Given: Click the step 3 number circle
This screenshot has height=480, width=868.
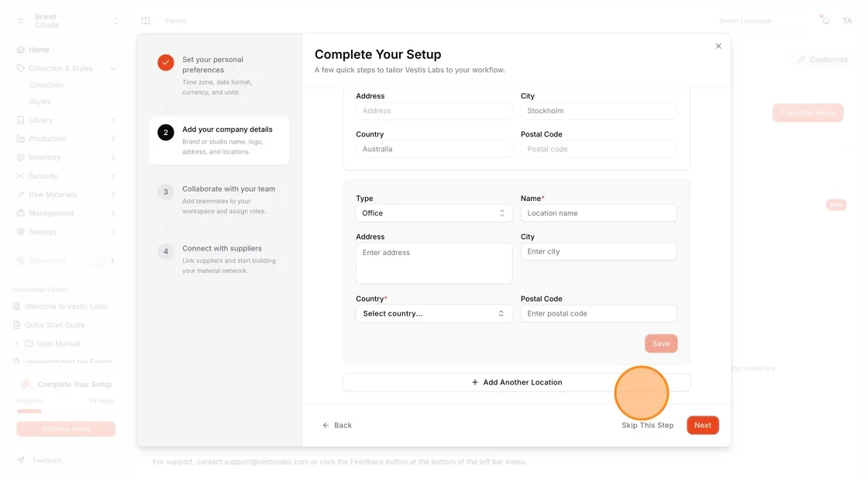Looking at the screenshot, I should click(166, 192).
